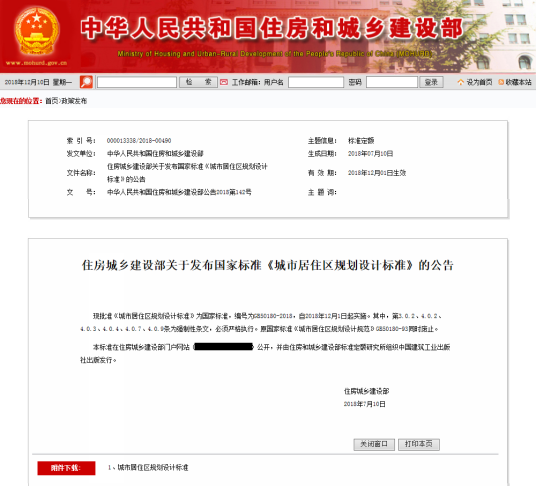The width and height of the screenshot is (536, 486).
Task: Go to 首页 in the breadcrumb
Action: pyautogui.click(x=52, y=101)
